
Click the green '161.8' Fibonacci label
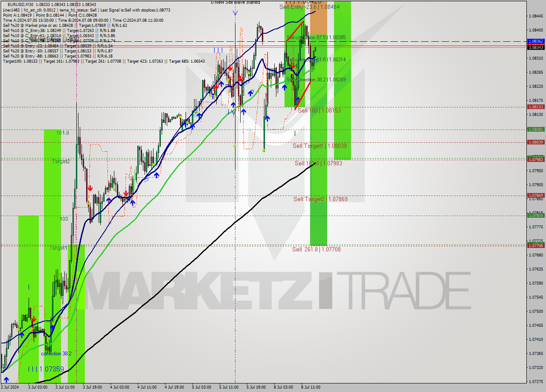(63, 133)
